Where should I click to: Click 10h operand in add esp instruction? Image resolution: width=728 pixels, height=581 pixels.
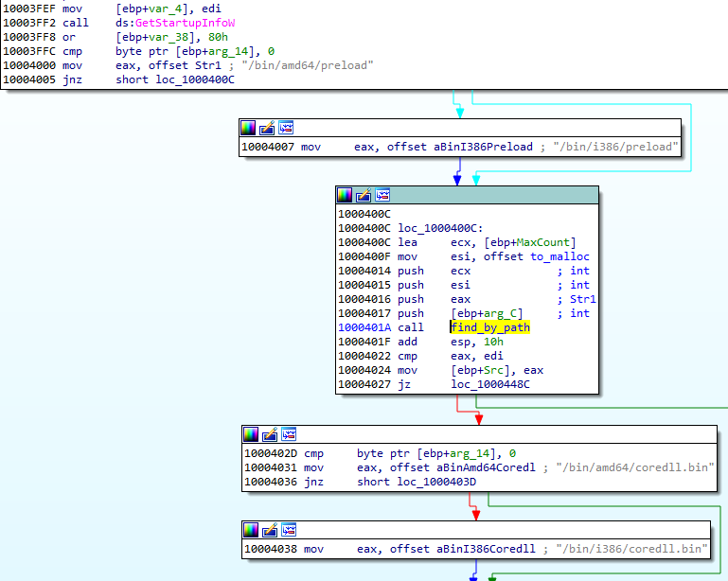493,342
